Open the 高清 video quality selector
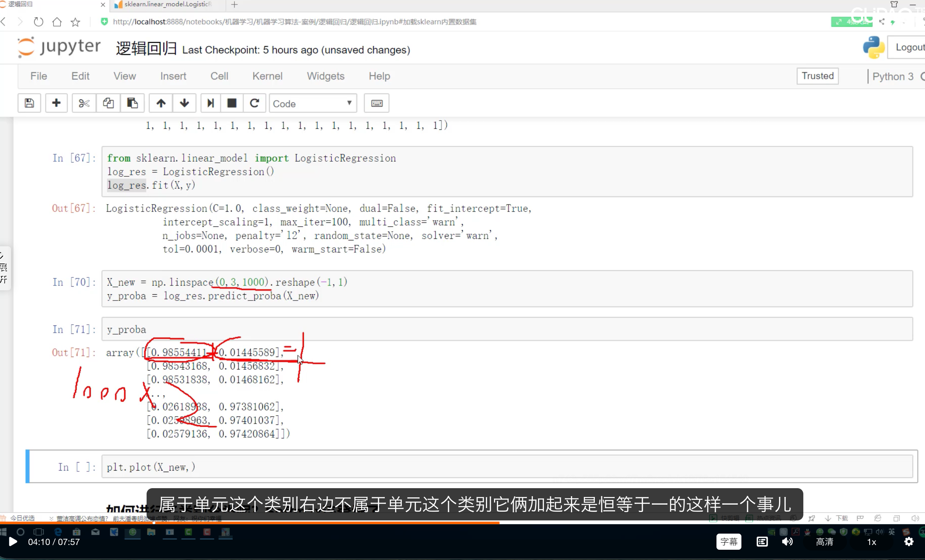Screen dimensions: 925x560 (x=824, y=542)
